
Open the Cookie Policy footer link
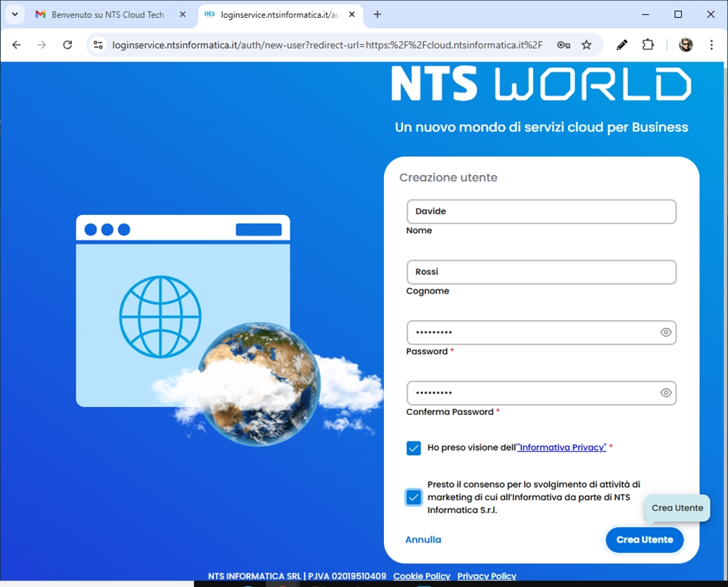[x=422, y=576]
